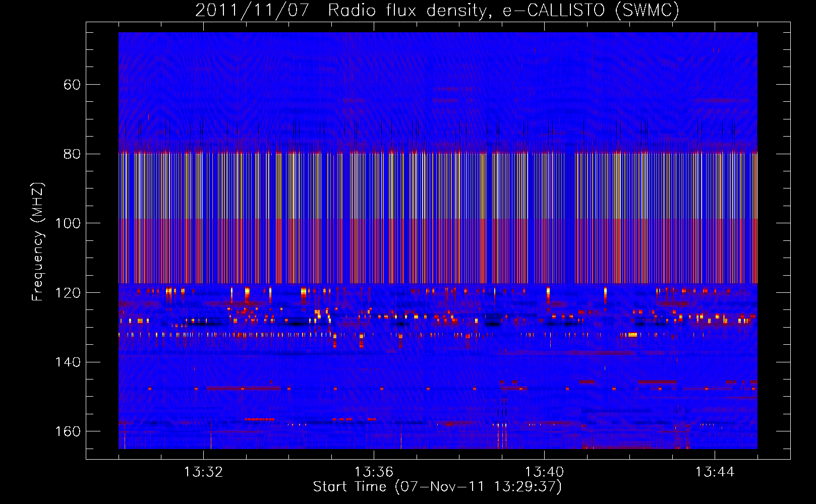The width and height of the screenshot is (816, 504).
Task: Click the 13:36 time tick label
Action: pyautogui.click(x=374, y=472)
